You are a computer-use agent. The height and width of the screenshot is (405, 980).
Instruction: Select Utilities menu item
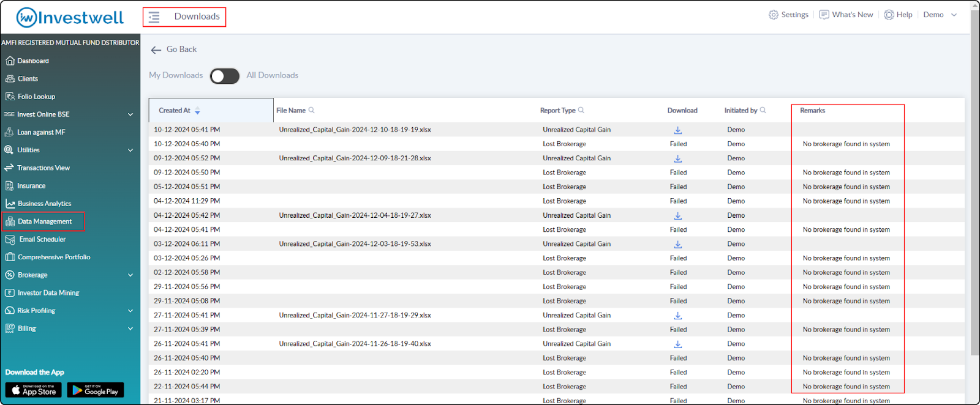click(x=28, y=150)
